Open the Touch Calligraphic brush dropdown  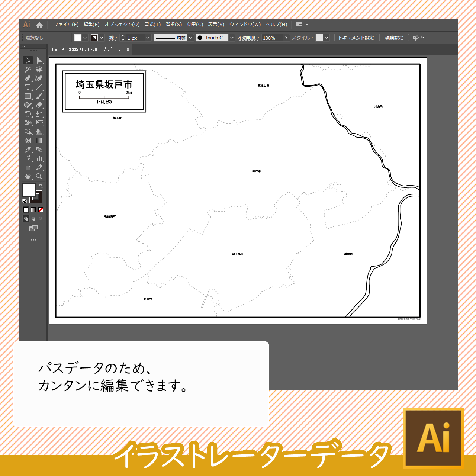(x=232, y=38)
